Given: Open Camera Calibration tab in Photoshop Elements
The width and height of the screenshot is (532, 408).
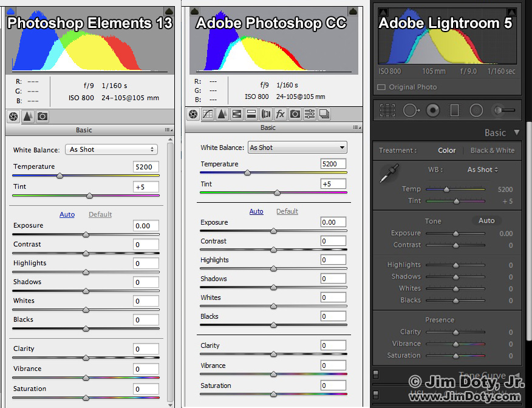Looking at the screenshot, I should 43,117.
